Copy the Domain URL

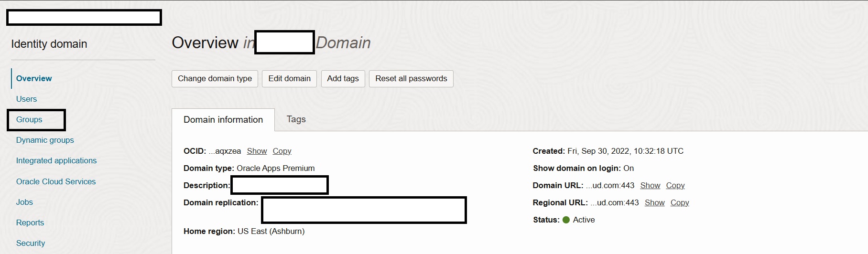click(675, 185)
